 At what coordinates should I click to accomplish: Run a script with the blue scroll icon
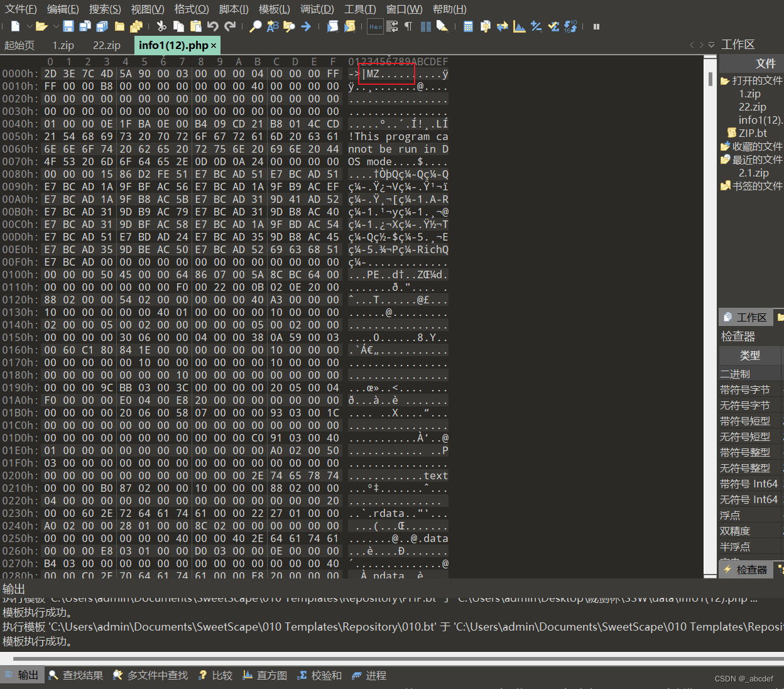coord(333,26)
